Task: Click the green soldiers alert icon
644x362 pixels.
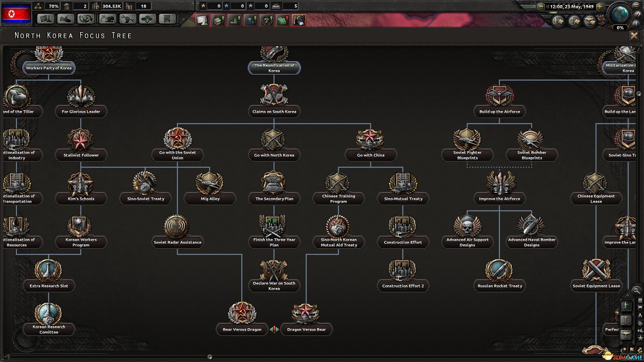Action: (x=283, y=20)
